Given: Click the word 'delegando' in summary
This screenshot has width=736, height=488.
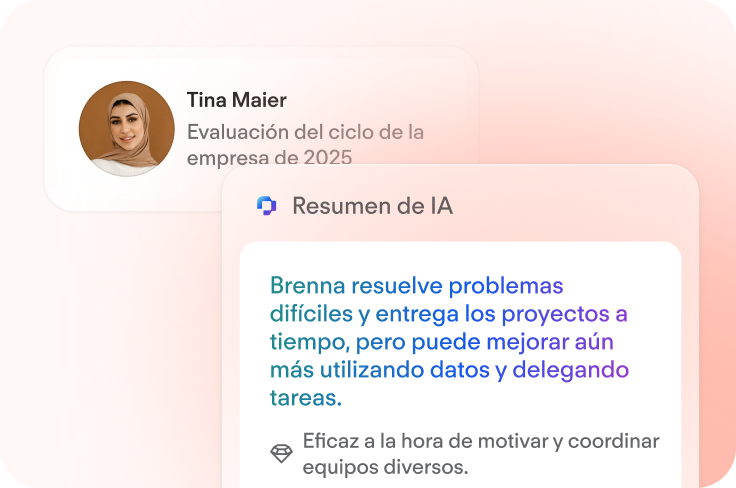Looking at the screenshot, I should 570,370.
